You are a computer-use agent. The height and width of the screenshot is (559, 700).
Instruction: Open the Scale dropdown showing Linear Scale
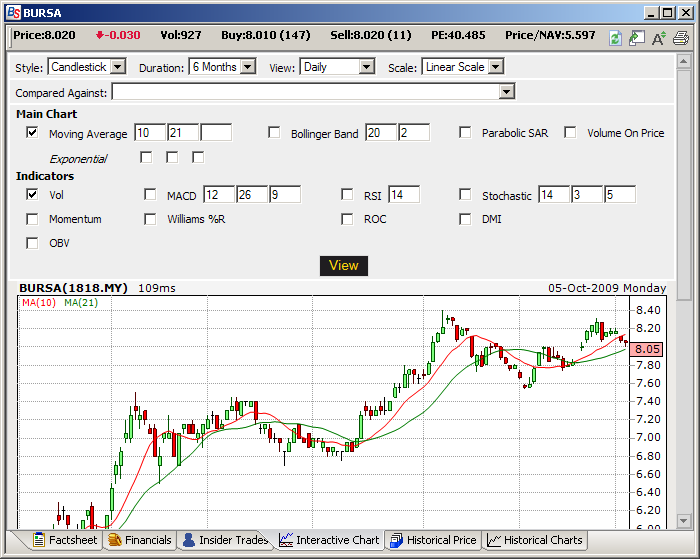coord(463,67)
